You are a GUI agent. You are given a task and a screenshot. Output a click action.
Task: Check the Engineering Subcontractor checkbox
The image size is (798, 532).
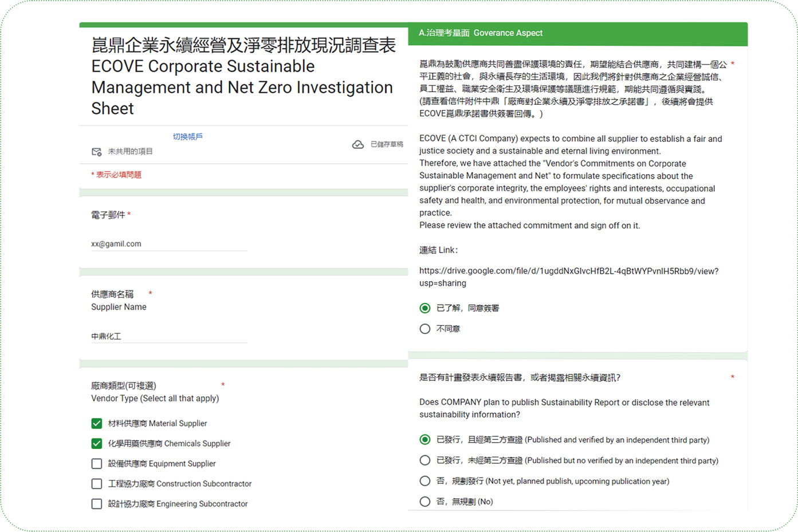point(97,504)
